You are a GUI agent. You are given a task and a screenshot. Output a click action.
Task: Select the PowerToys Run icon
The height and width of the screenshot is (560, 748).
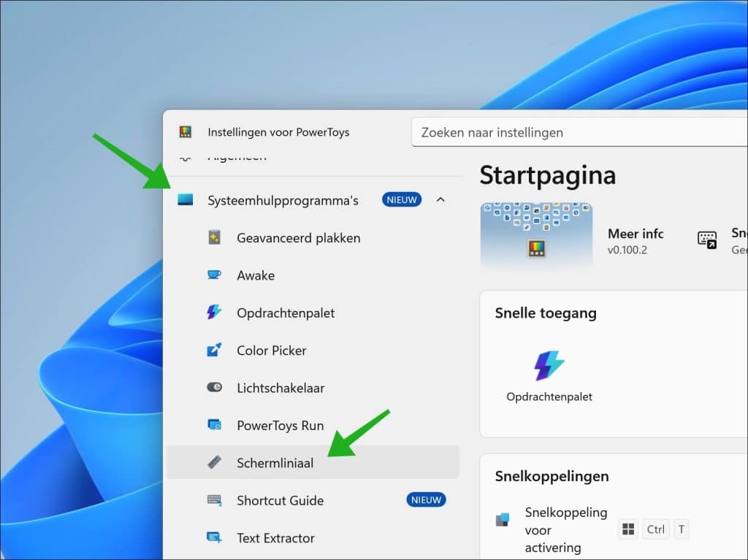pos(214,424)
